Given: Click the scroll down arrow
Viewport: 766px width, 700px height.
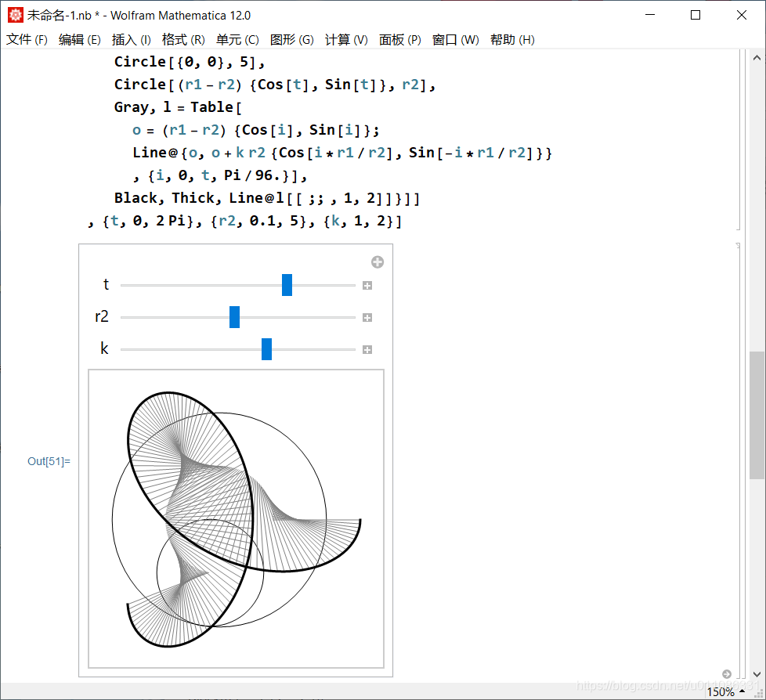Looking at the screenshot, I should pos(757,674).
